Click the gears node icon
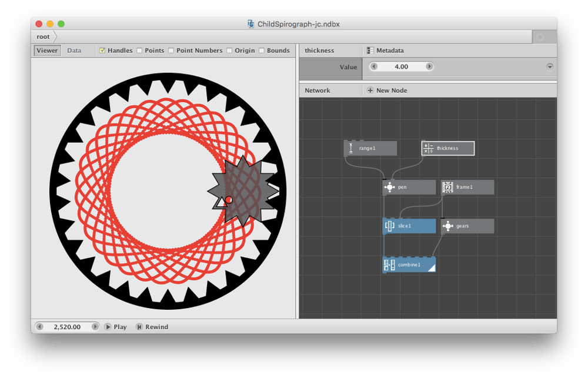This screenshot has width=588, height=378. tap(447, 226)
